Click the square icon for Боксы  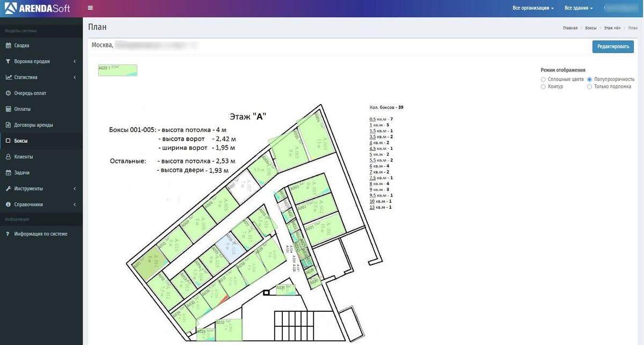click(x=8, y=141)
